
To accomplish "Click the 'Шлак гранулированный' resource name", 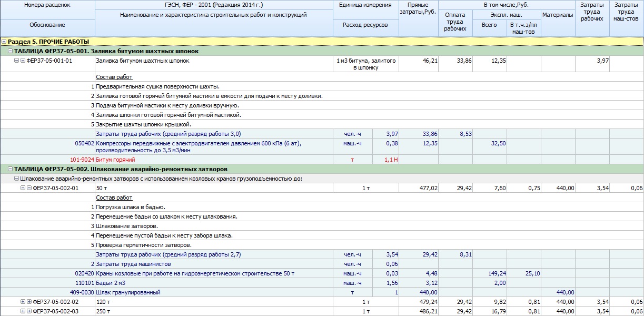I will point(128,292).
